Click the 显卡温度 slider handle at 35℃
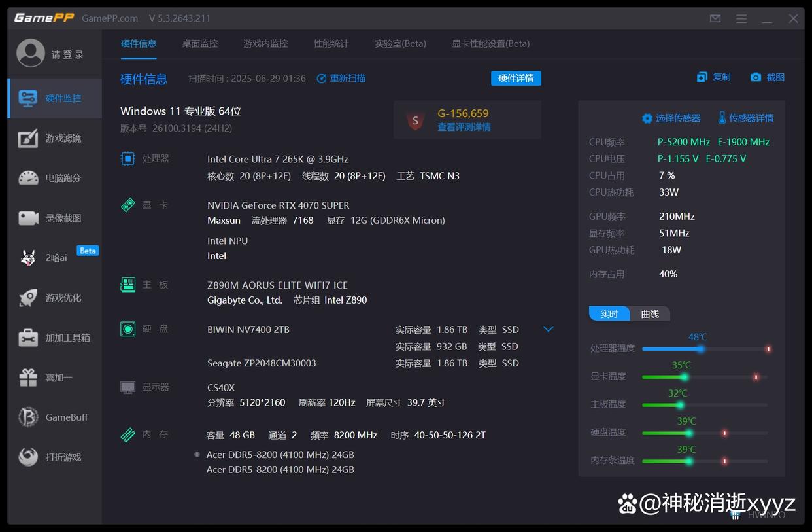Viewport: 812px width, 532px height. point(685,377)
